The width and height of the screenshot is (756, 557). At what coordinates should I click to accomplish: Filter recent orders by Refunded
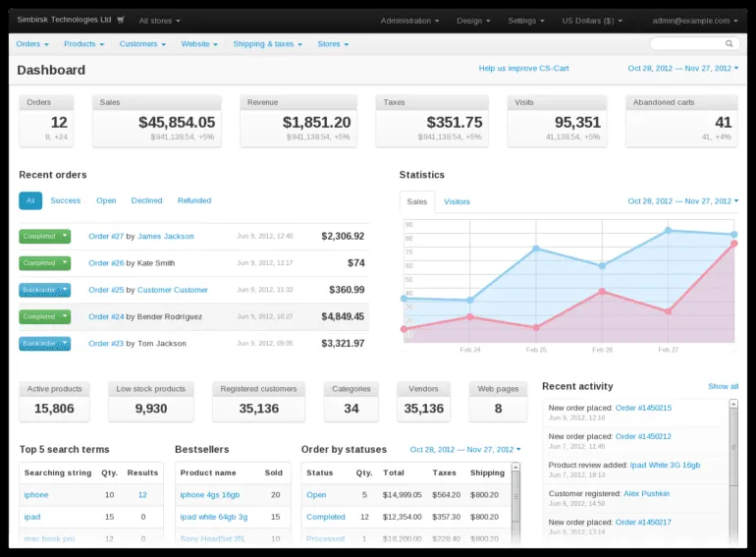(x=194, y=200)
